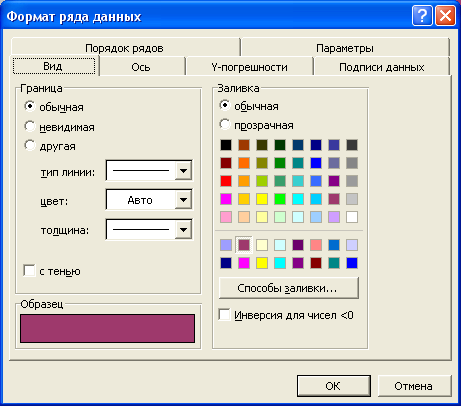Pick the pure red fill swatch
This screenshot has height=406, width=461.
pyautogui.click(x=226, y=181)
